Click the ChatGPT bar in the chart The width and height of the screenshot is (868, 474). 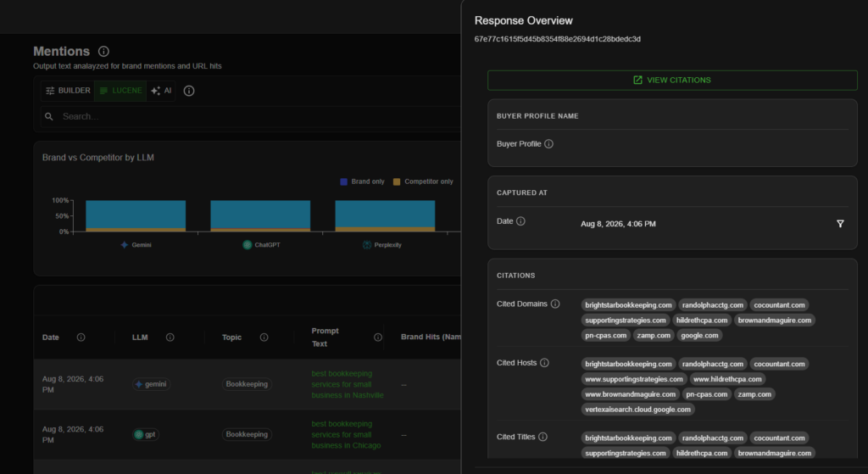(260, 216)
